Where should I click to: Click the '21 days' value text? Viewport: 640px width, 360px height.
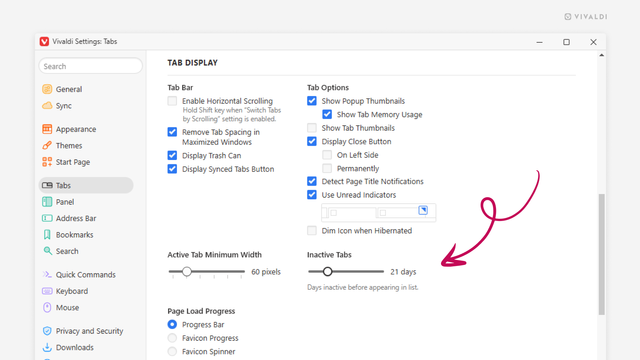[x=403, y=272]
